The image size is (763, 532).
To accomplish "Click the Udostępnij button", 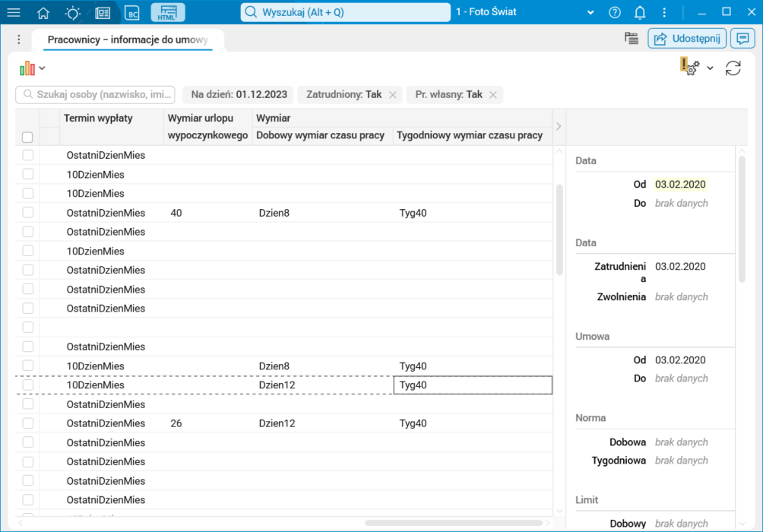I will tap(687, 39).
